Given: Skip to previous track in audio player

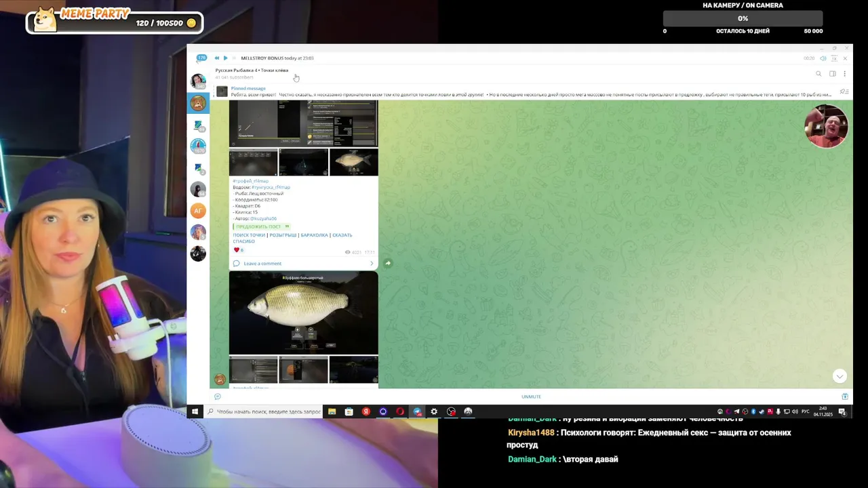Looking at the screenshot, I should pyautogui.click(x=216, y=58).
